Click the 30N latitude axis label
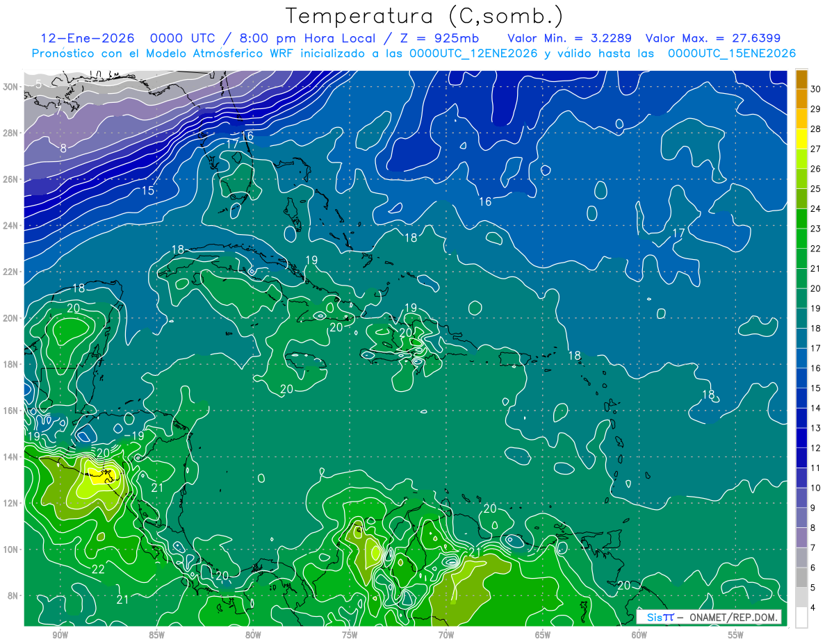The height and width of the screenshot is (644, 834). [x=11, y=87]
